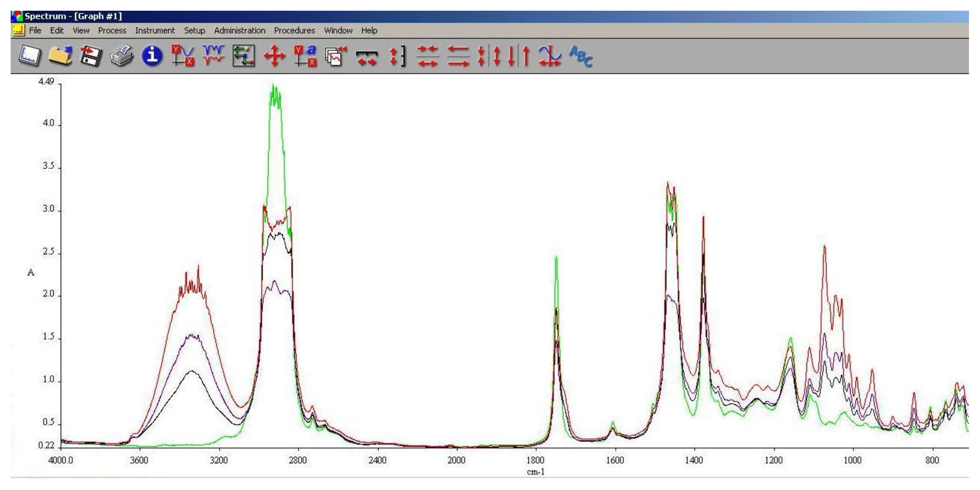Image resolution: width=980 pixels, height=490 pixels.
Task: Select the autoscale axes tool
Action: point(243,56)
